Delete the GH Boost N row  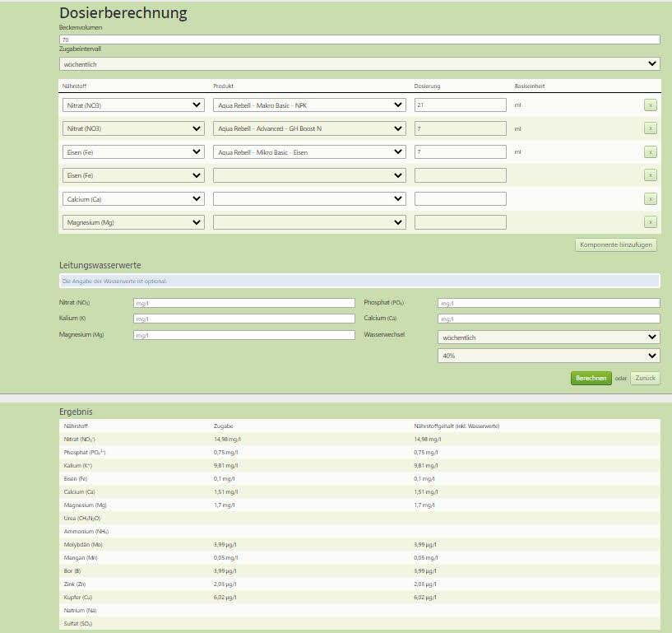pos(650,128)
